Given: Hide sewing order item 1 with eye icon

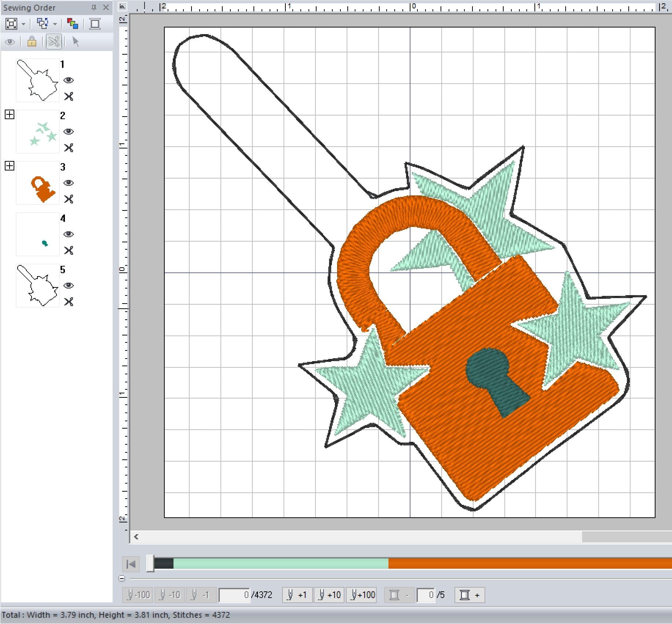Looking at the screenshot, I should 69,80.
